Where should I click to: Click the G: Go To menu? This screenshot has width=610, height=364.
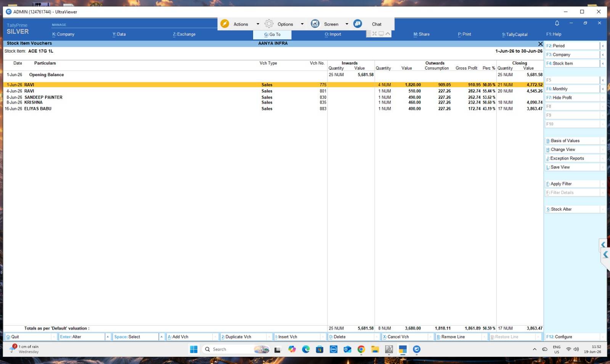coord(272,35)
